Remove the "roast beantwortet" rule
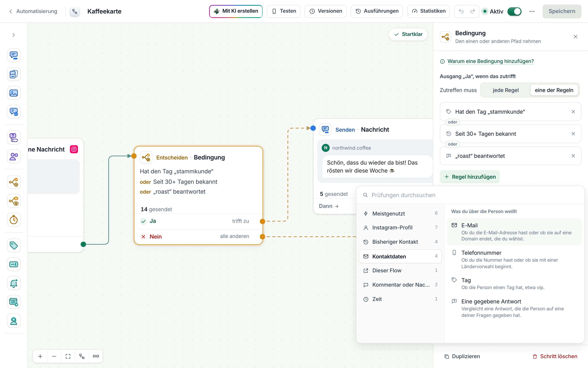Screen dimensions: 588x368 point(573,156)
